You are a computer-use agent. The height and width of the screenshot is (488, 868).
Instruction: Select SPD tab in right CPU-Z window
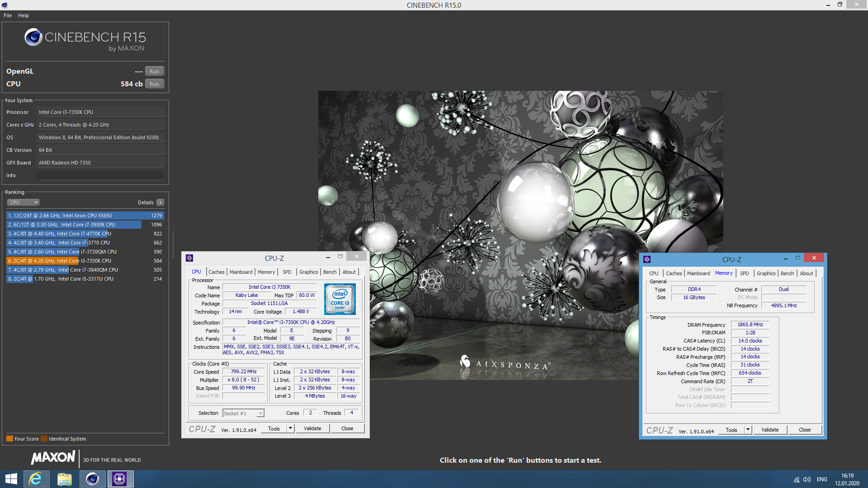[x=745, y=273]
